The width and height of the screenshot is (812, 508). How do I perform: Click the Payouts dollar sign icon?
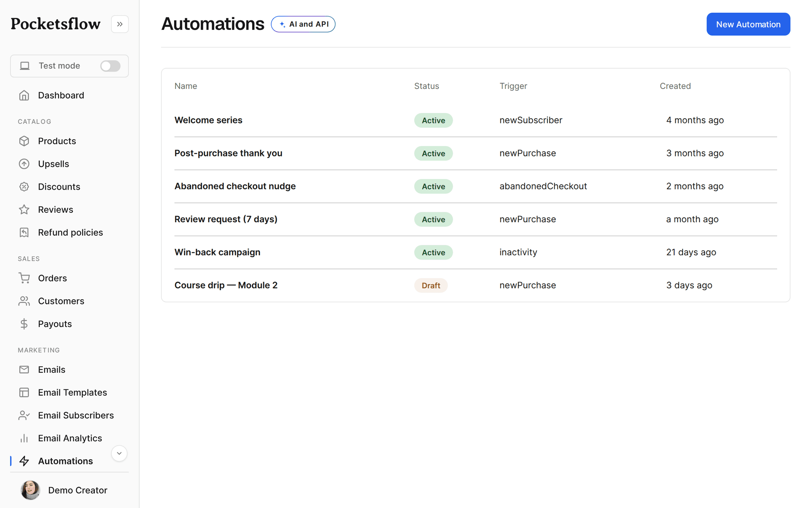(24, 324)
